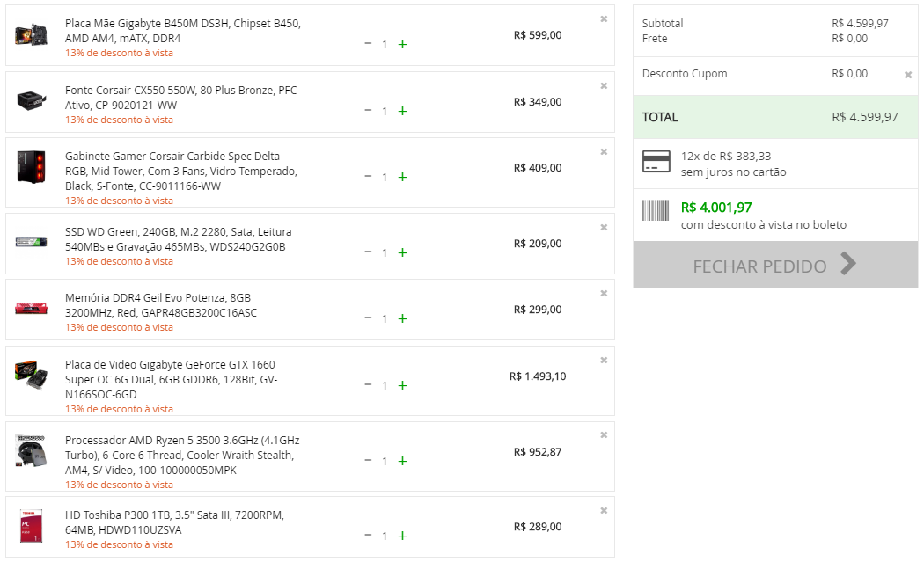Remove Processador AMD Ryzen 5 3500 item

(x=604, y=435)
